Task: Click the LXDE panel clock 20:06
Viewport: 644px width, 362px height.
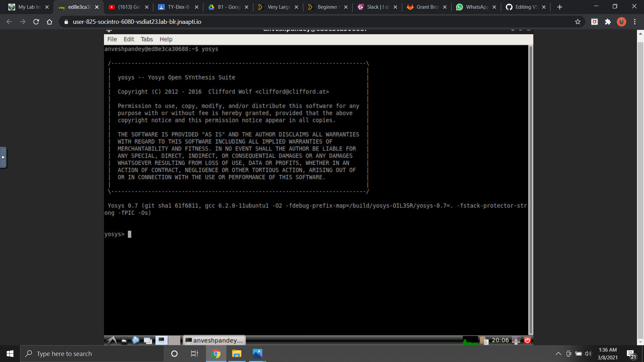Action: coord(500,340)
